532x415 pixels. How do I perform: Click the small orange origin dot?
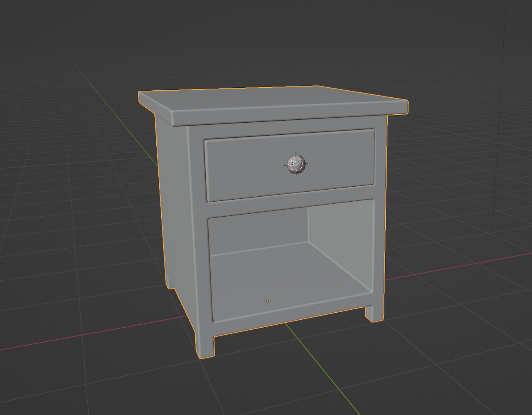pyautogui.click(x=267, y=301)
